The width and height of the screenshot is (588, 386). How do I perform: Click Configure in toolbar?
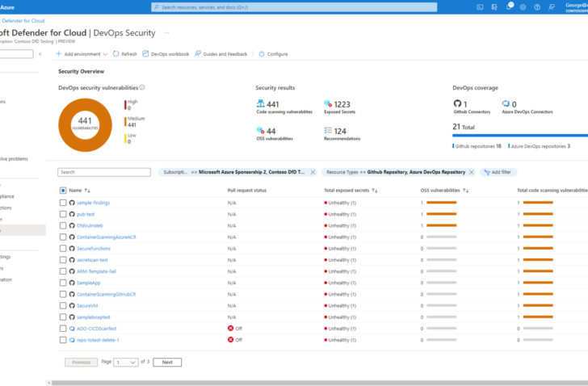(273, 54)
